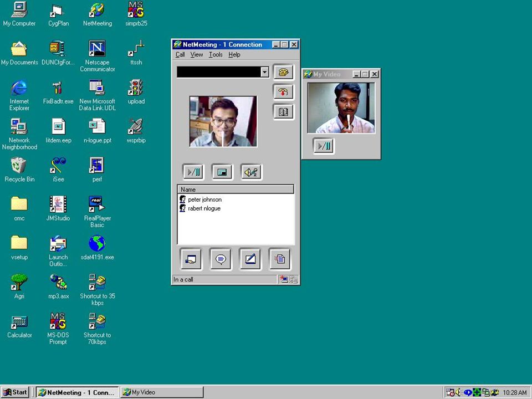532x399 pixels.
Task: Click the perf desktop shortcut
Action: 98,170
